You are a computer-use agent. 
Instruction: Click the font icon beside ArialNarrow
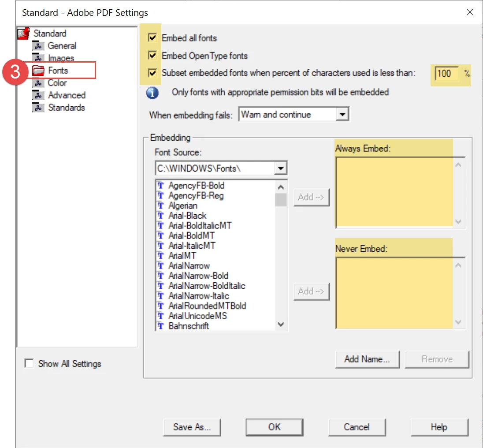tap(161, 265)
